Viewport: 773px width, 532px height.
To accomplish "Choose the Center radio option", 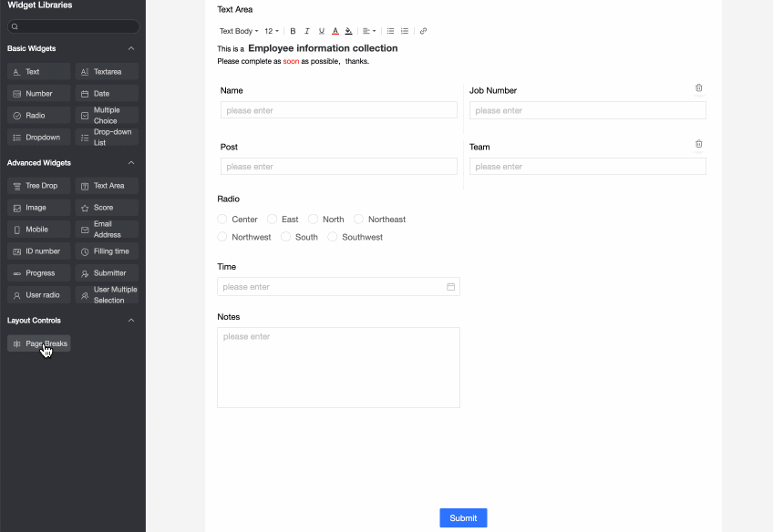I will tap(222, 220).
